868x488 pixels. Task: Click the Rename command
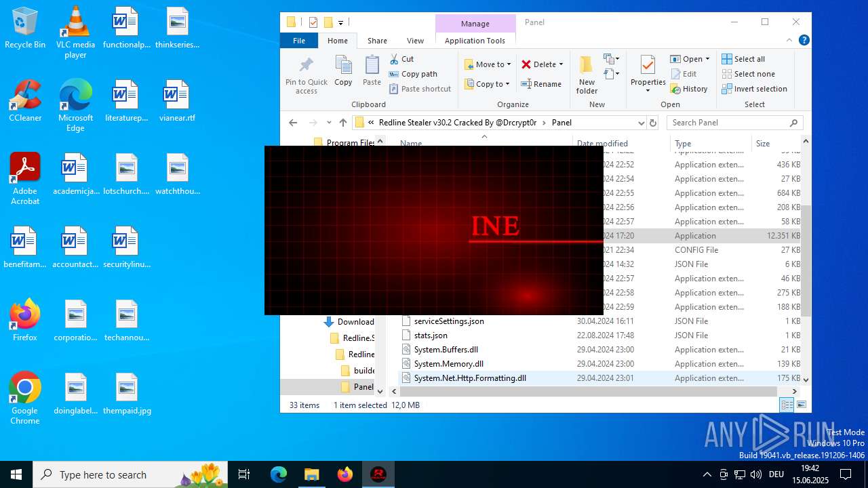click(541, 84)
